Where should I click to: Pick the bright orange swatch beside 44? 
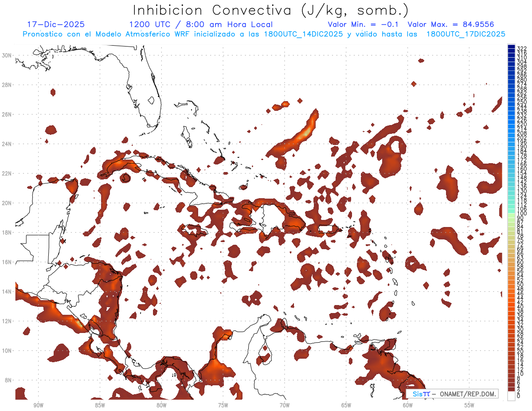point(511,300)
